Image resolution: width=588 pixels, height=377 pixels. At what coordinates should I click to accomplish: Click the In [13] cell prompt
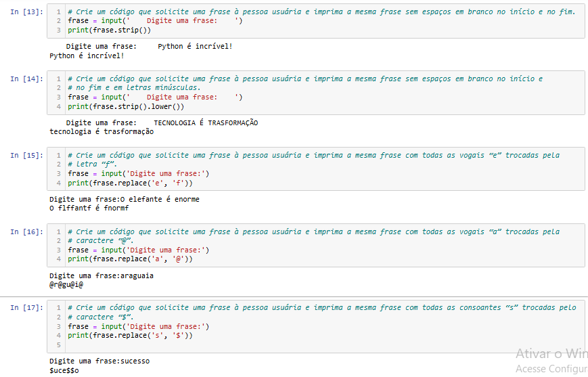[x=26, y=12]
